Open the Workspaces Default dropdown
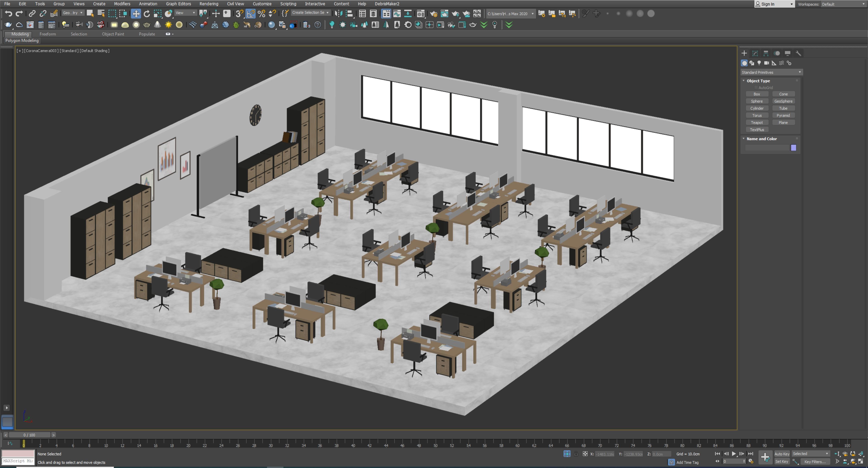 point(844,4)
